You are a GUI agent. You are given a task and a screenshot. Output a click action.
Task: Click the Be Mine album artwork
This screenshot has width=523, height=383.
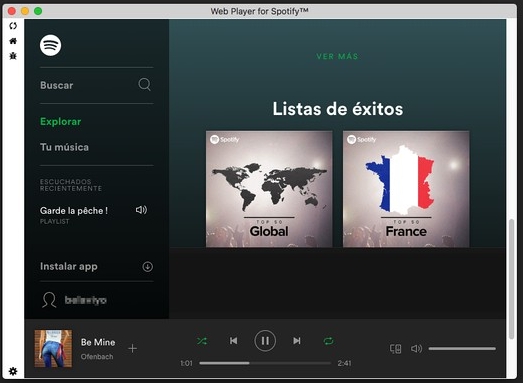click(53, 349)
